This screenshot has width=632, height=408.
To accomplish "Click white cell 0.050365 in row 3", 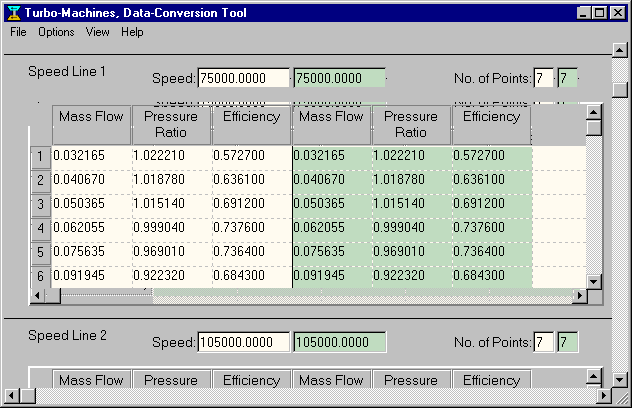I will pyautogui.click(x=92, y=204).
